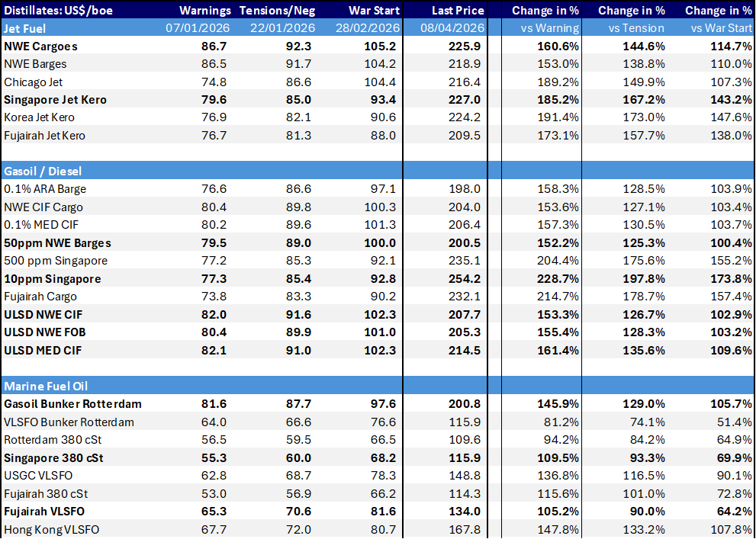The image size is (756, 539).
Task: Select the 'Singapore Jet Kero' row label
Action: coord(56,100)
